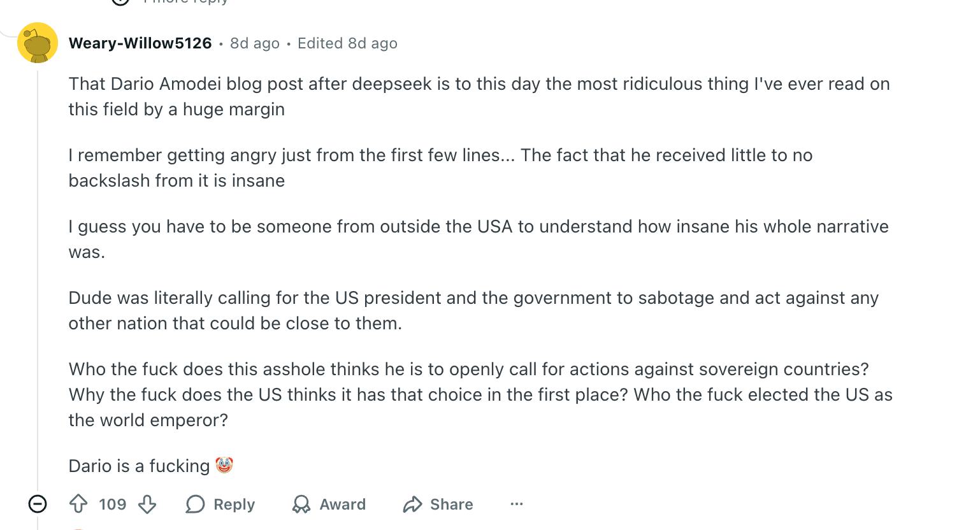Click the Share arrow icon

click(x=411, y=504)
